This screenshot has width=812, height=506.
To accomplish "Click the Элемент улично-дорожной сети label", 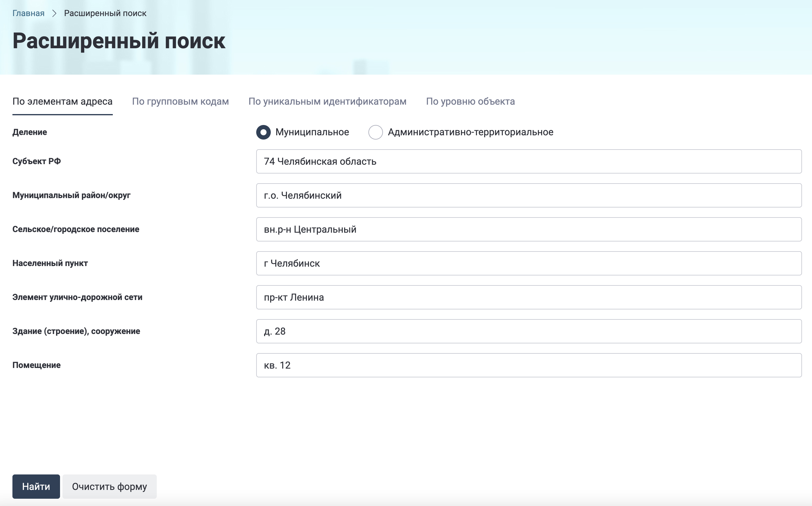I will pyautogui.click(x=77, y=297).
